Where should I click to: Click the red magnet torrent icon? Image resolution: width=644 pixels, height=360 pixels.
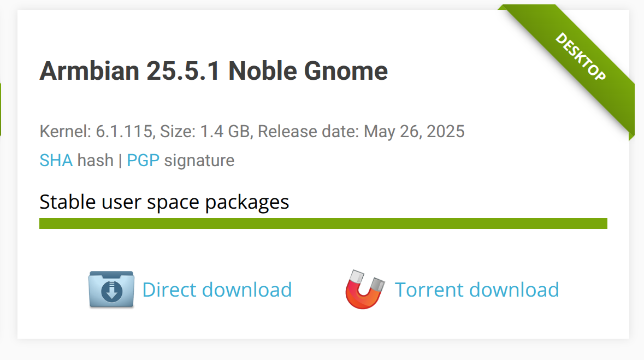point(365,290)
